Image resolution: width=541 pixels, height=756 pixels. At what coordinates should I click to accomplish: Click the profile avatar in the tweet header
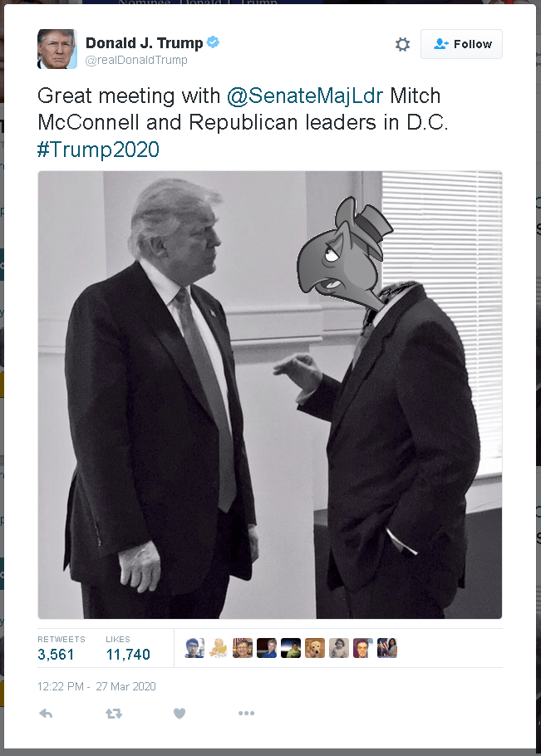pyautogui.click(x=57, y=49)
